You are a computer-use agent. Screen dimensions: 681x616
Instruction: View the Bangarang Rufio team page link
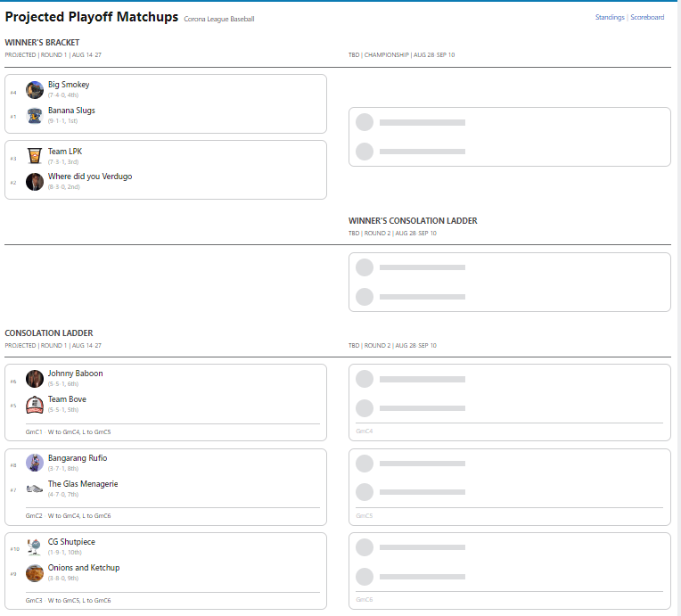[78, 458]
